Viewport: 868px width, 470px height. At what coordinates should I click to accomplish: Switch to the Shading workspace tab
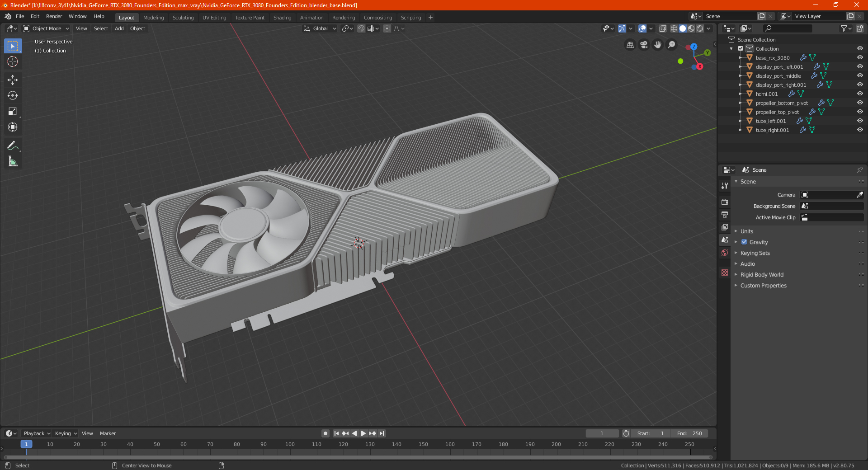click(x=282, y=18)
